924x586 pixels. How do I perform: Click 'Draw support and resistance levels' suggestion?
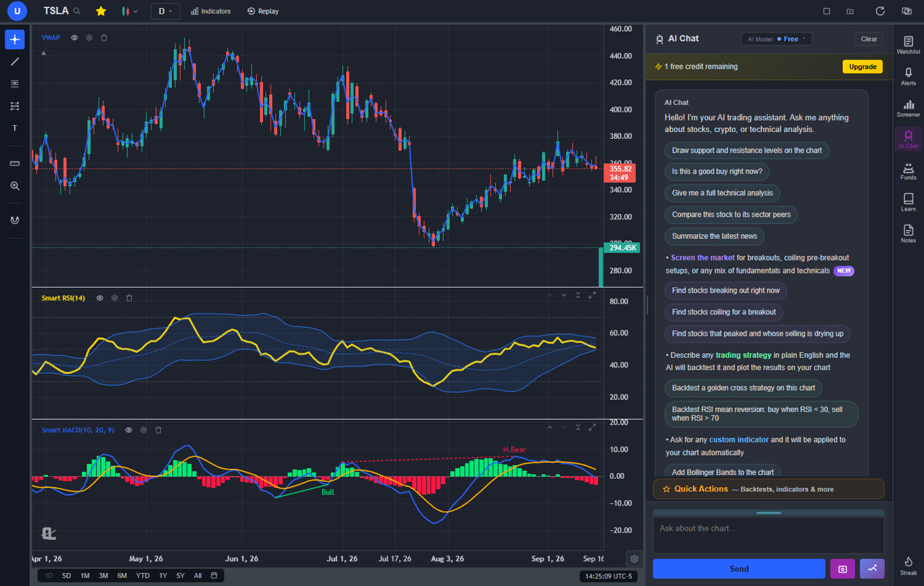[747, 150]
